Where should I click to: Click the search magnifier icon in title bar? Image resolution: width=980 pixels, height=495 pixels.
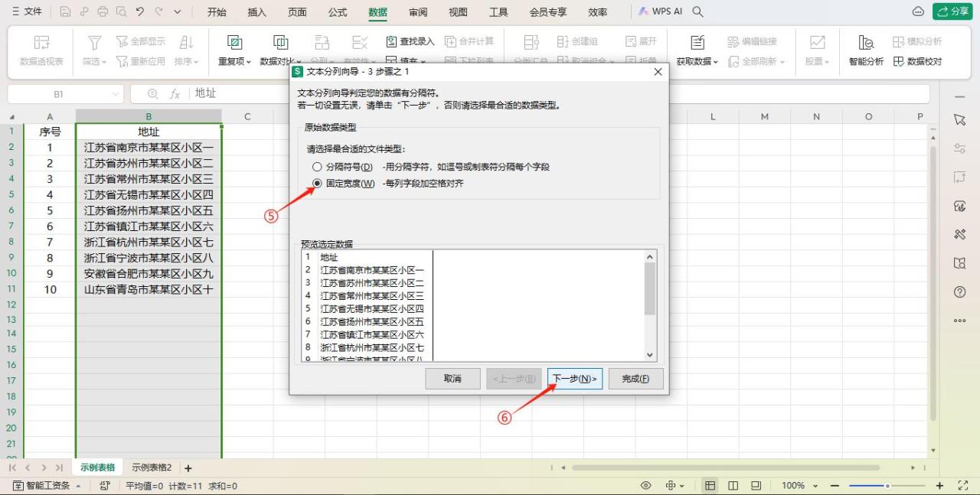click(697, 12)
